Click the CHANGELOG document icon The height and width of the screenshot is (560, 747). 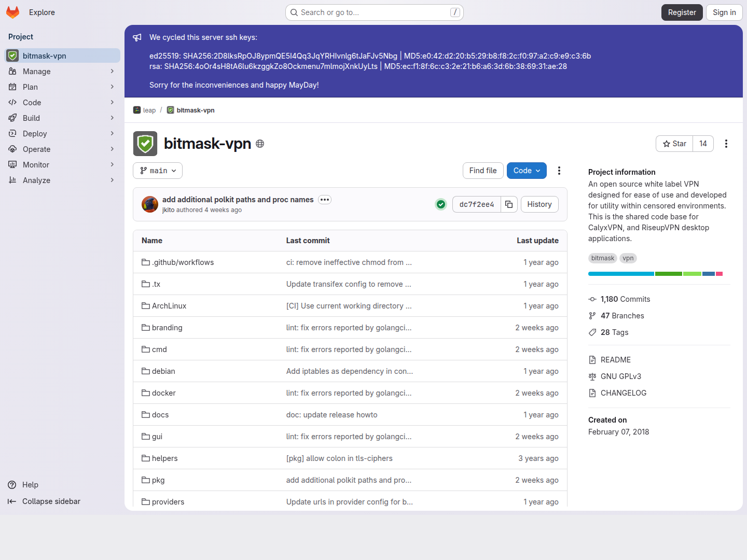pyautogui.click(x=592, y=393)
